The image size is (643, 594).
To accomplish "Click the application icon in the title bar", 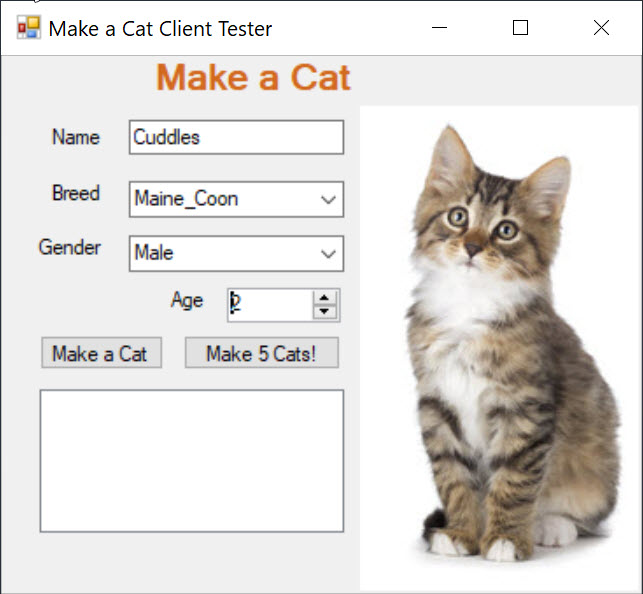I will click(28, 27).
